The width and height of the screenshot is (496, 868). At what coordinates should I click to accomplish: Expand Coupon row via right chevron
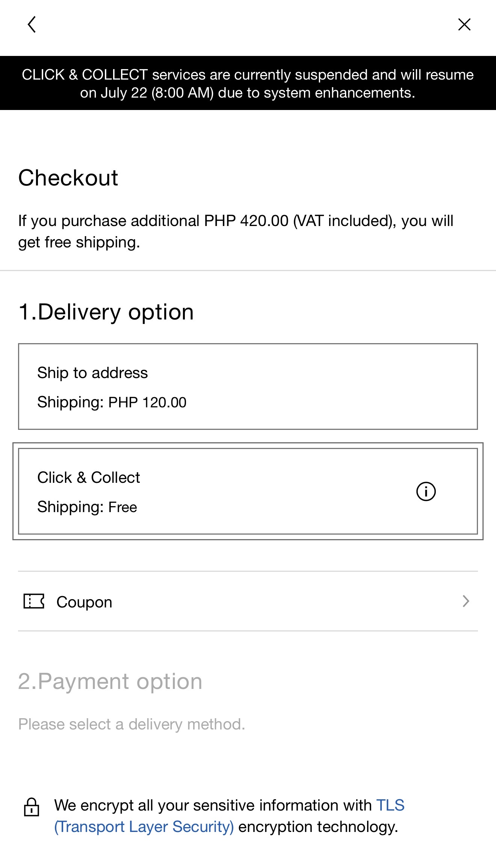click(466, 601)
